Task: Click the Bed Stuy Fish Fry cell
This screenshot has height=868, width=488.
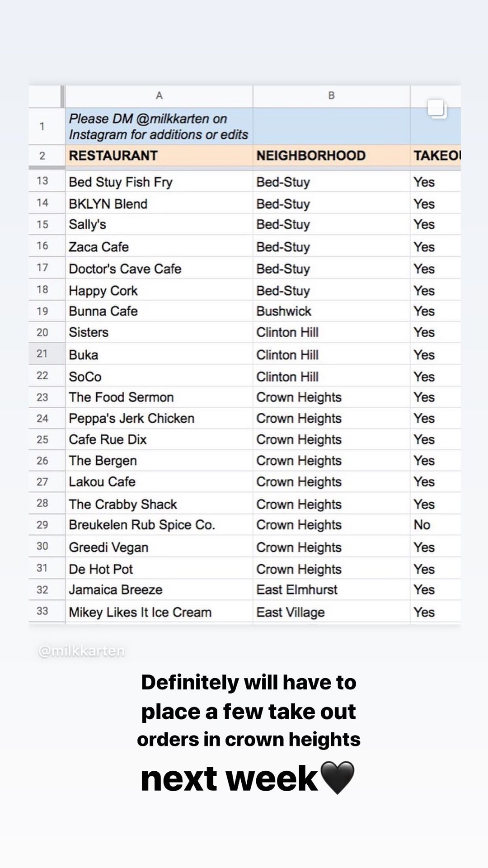Action: [x=159, y=182]
